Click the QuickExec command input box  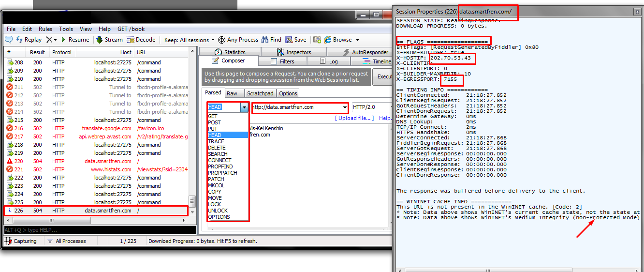point(100,230)
